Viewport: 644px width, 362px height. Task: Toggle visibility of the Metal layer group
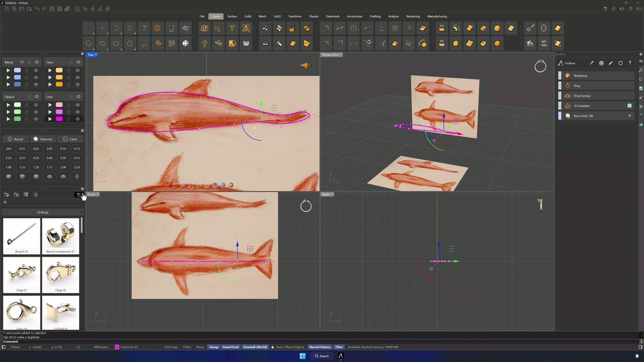pos(37,62)
